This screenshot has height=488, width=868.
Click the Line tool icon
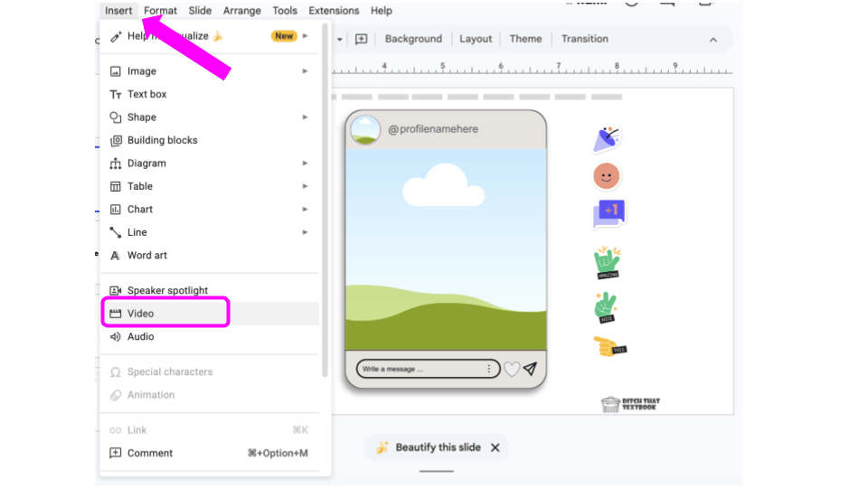pyautogui.click(x=115, y=232)
